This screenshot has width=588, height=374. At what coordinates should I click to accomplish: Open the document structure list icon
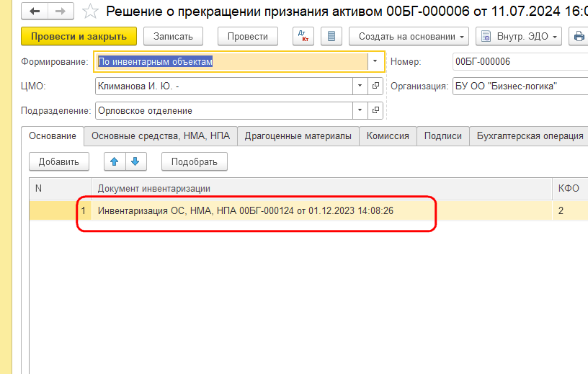(x=331, y=36)
